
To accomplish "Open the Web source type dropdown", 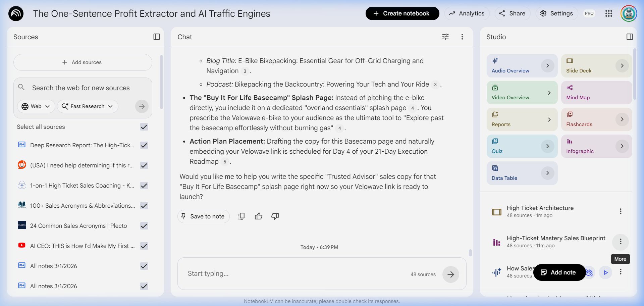I will [x=36, y=106].
